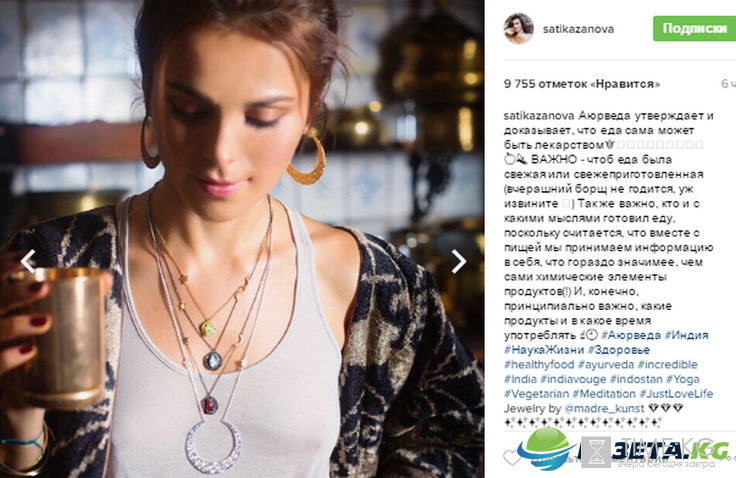Image resolution: width=736 pixels, height=478 pixels.
Task: Open the #Аюрведа hashtag
Action: click(631, 335)
